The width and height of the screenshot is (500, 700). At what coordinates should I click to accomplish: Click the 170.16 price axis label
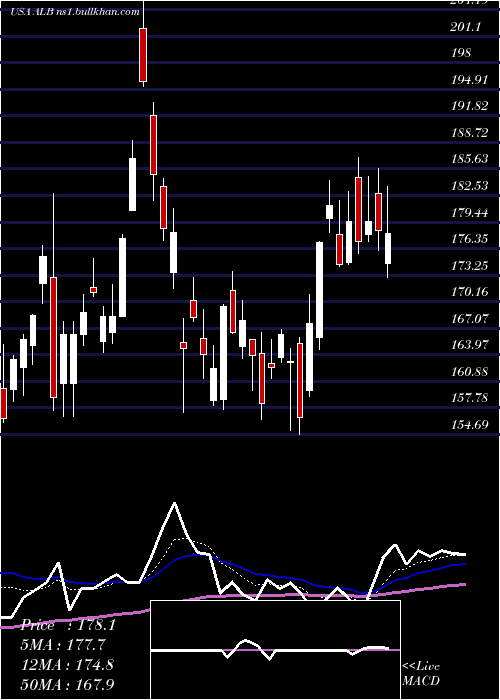tap(471, 292)
